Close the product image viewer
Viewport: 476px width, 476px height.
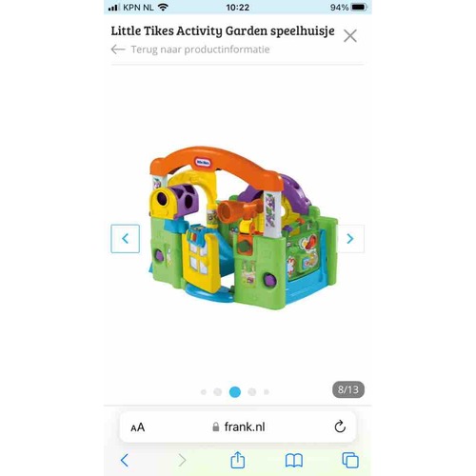[x=350, y=35]
